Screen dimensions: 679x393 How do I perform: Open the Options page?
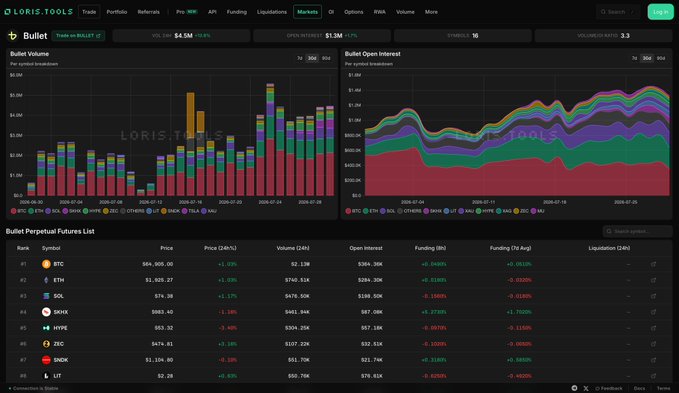[x=354, y=12]
